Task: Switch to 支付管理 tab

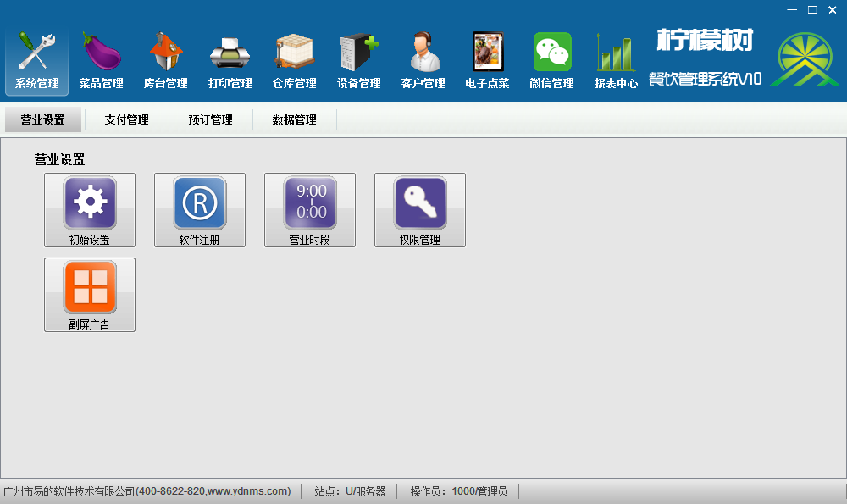Action: [127, 120]
